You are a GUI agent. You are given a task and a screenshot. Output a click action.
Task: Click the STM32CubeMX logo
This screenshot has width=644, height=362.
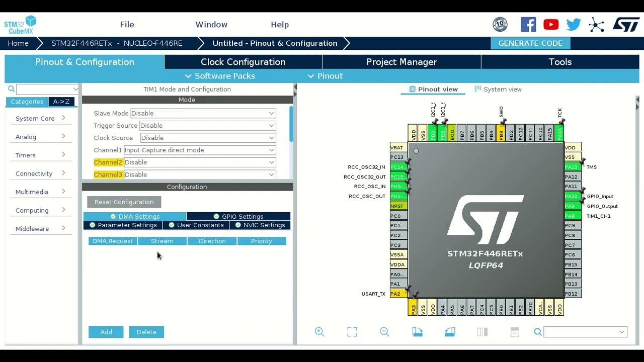coord(20,25)
